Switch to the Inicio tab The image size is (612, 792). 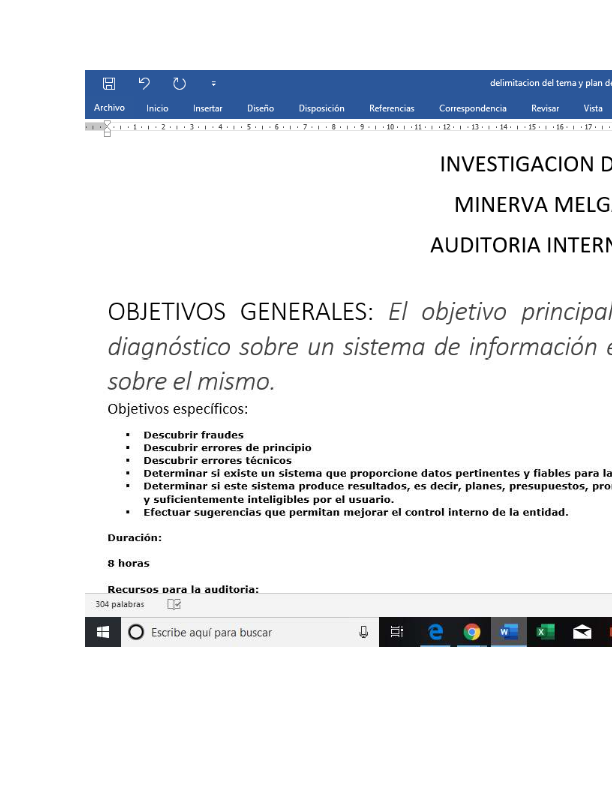tap(157, 108)
